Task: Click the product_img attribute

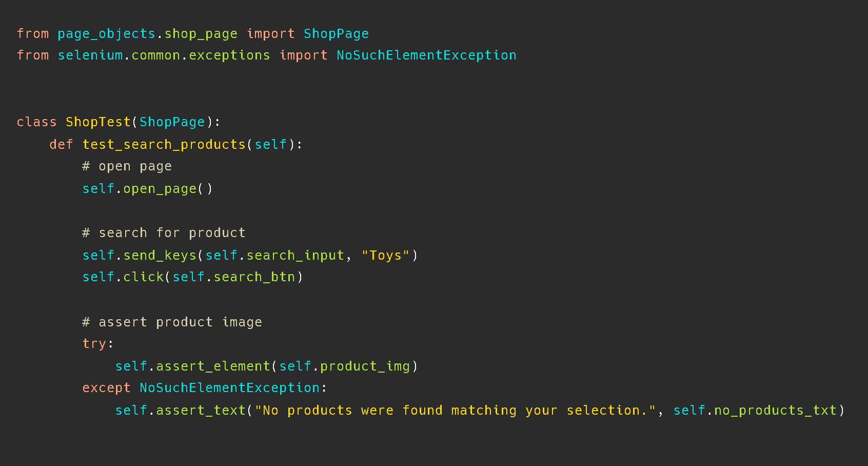Action: tap(365, 366)
